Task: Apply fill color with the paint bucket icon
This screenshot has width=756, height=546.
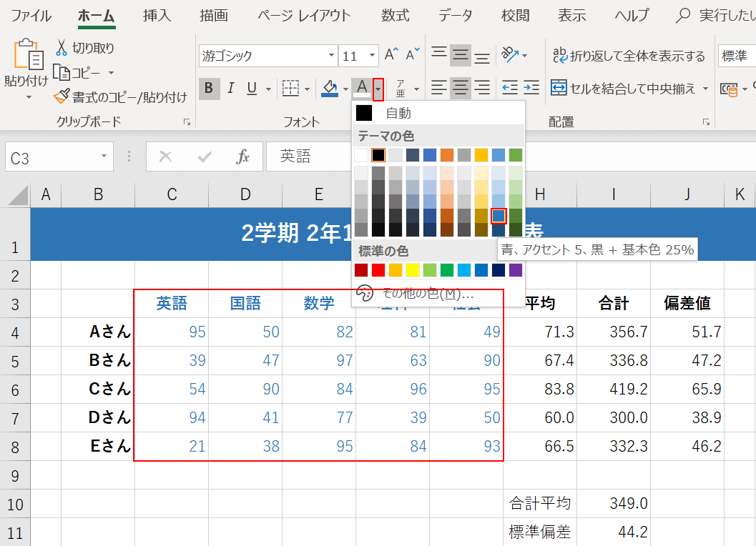Action: click(x=330, y=88)
